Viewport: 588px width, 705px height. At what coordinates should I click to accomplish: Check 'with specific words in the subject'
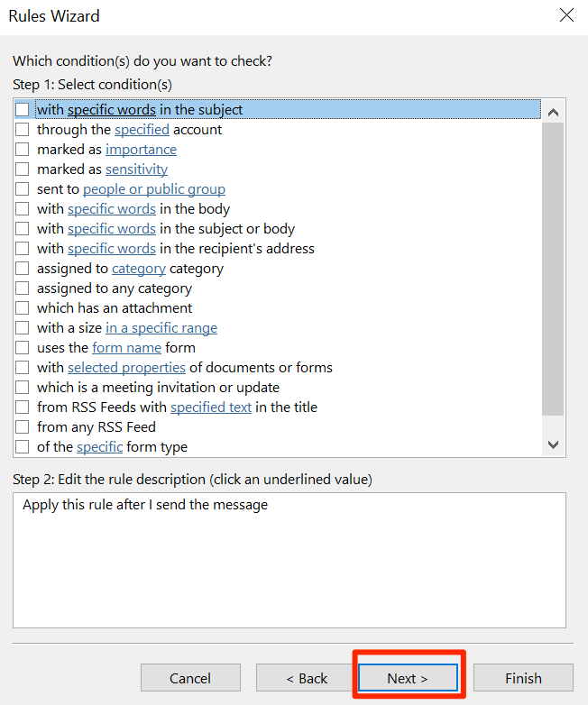pyautogui.click(x=22, y=110)
